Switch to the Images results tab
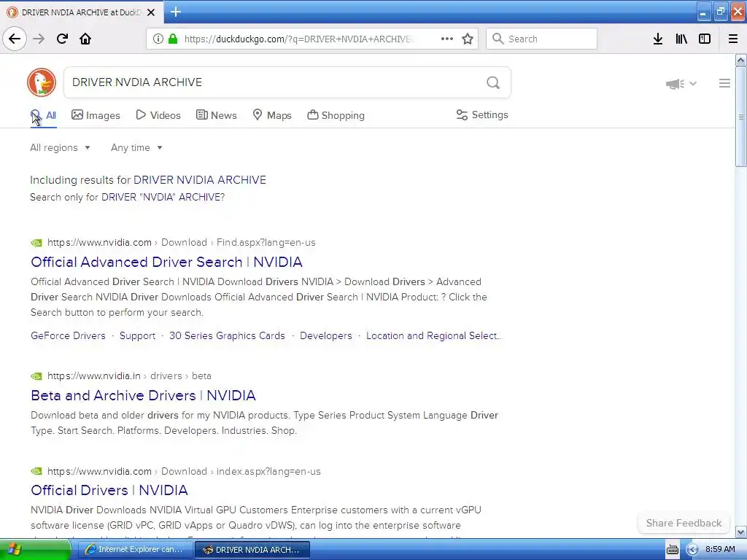 [96, 115]
